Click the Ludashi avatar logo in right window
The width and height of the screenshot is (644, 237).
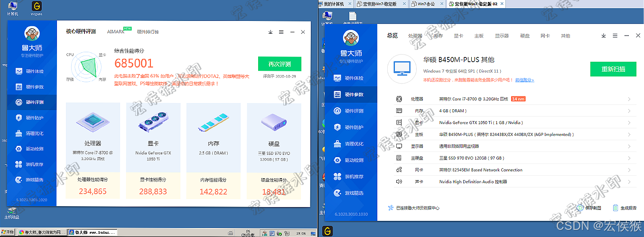(x=351, y=38)
